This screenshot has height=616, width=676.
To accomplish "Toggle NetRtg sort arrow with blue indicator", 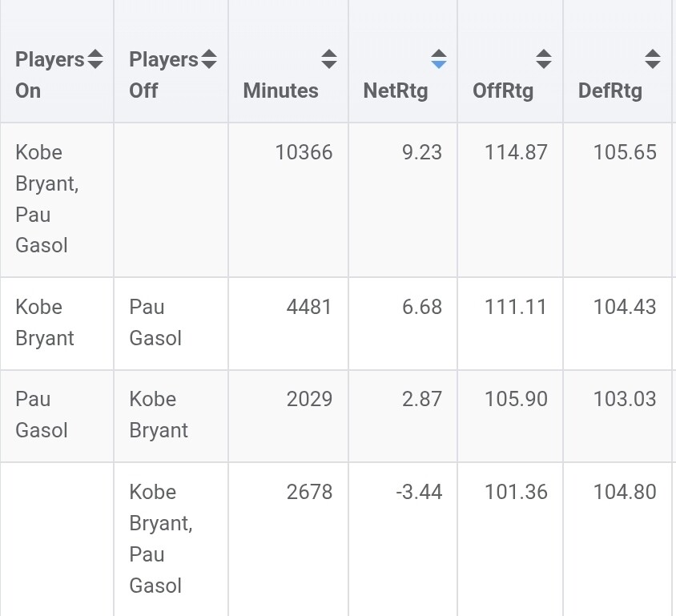I will (439, 59).
